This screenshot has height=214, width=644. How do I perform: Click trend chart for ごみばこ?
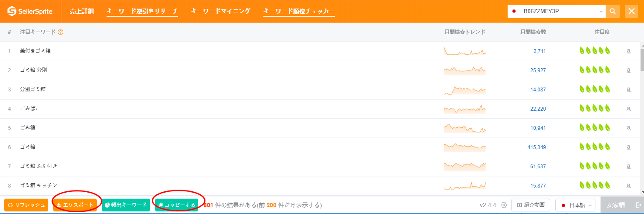(x=465, y=109)
